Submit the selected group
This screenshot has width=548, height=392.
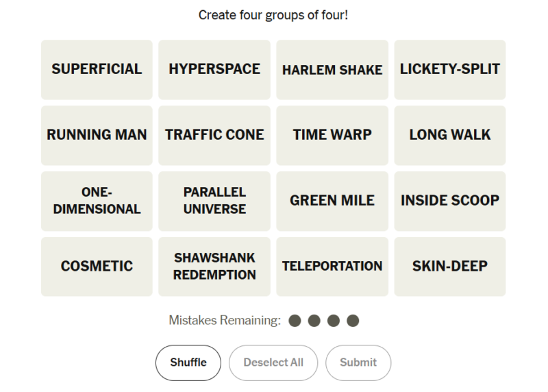[358, 363]
